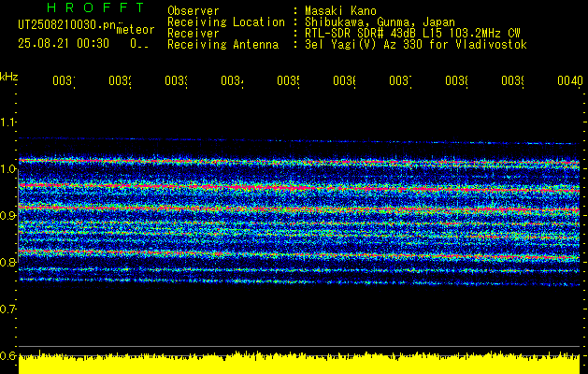The height and width of the screenshot is (374, 588).
Task: Click the 0037 time marker
Action: [400, 81]
